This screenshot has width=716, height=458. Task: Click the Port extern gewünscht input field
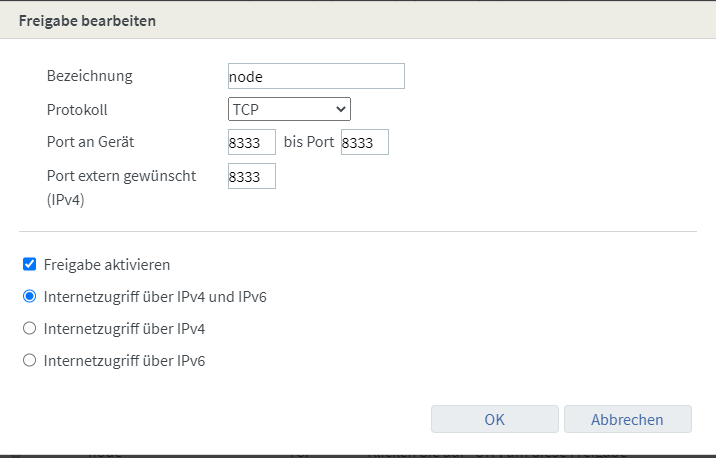pyautogui.click(x=251, y=177)
